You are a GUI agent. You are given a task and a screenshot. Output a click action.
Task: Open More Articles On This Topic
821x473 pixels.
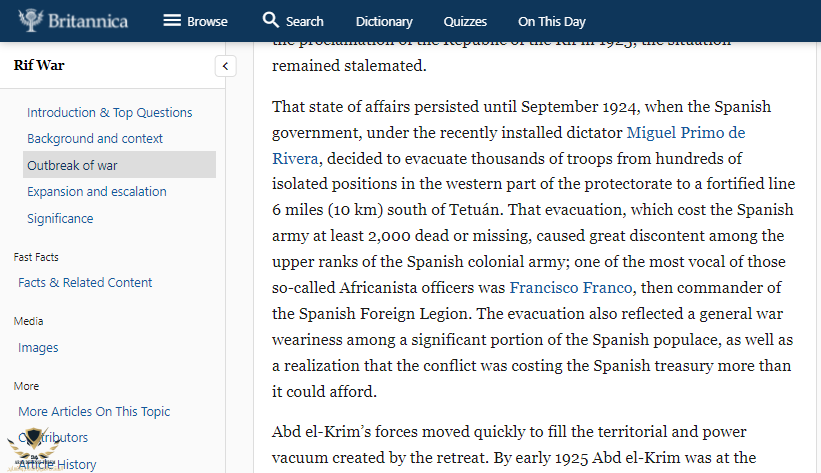pos(94,412)
